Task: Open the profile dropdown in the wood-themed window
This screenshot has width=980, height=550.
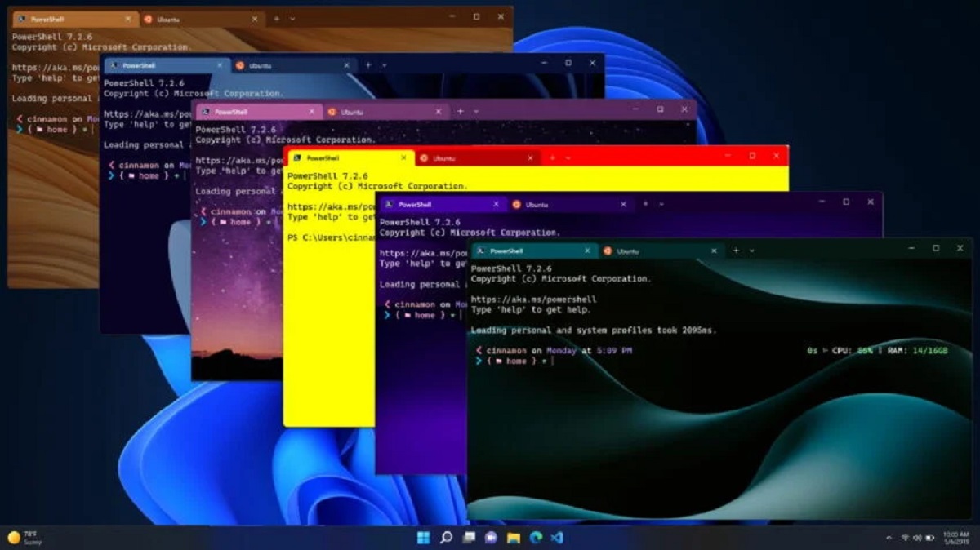Action: 292,18
